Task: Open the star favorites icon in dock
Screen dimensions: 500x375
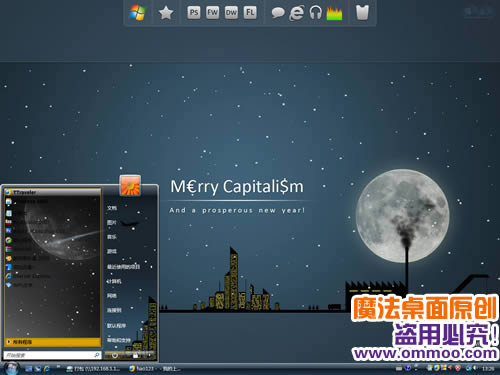Action: pyautogui.click(x=166, y=13)
